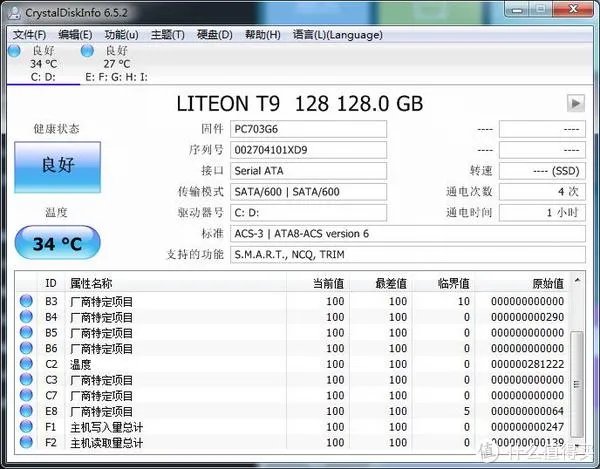600x469 pixels.
Task: Click the blue status orb for 27 °C disk
Action: click(87, 50)
